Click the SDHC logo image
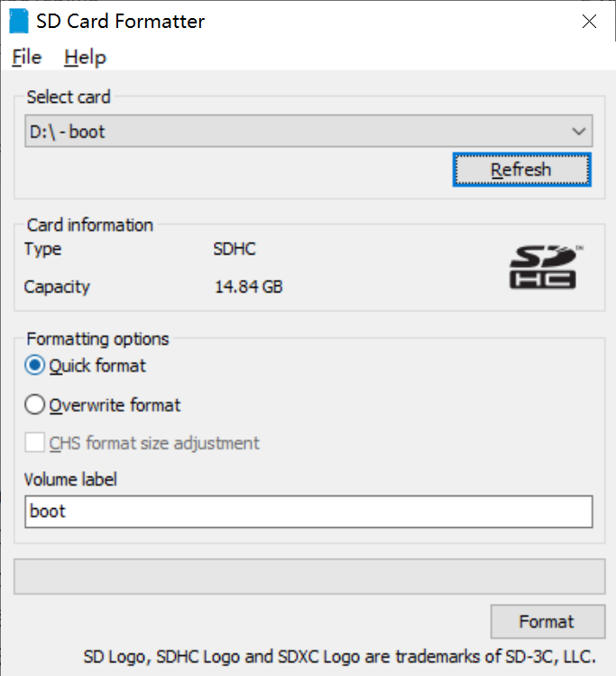 (x=542, y=267)
